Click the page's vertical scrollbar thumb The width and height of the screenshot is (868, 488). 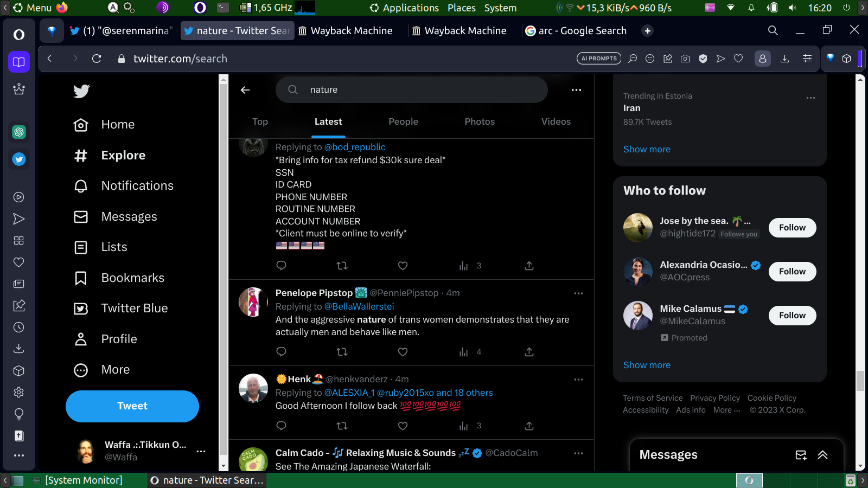point(860,381)
